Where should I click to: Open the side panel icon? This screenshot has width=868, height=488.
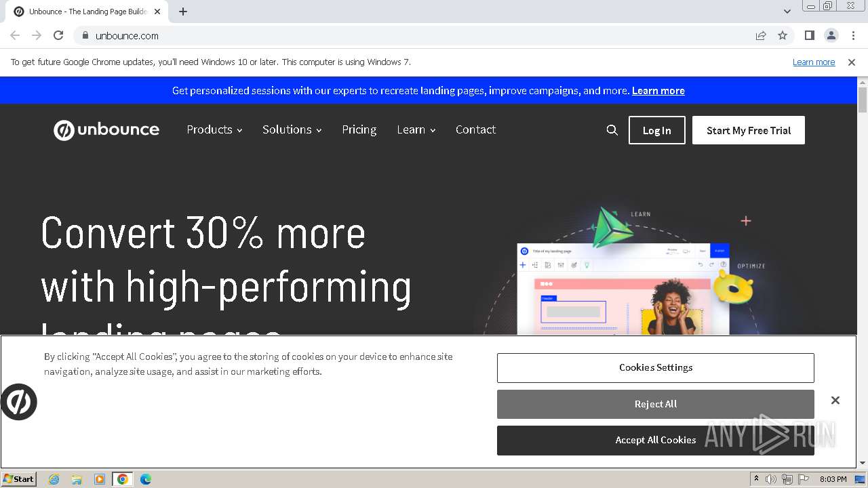coord(809,35)
